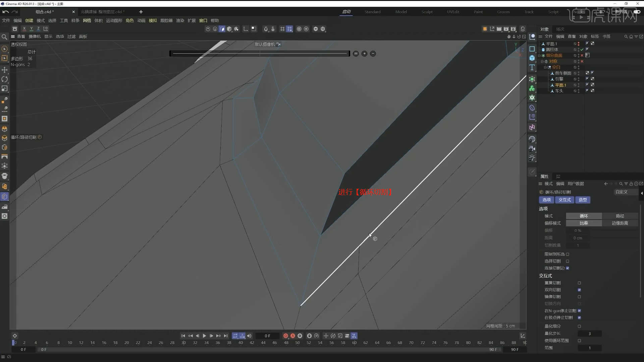This screenshot has height=362, width=644.
Task: Switch to 场次 tab in Object Manager
Action: point(560,29)
